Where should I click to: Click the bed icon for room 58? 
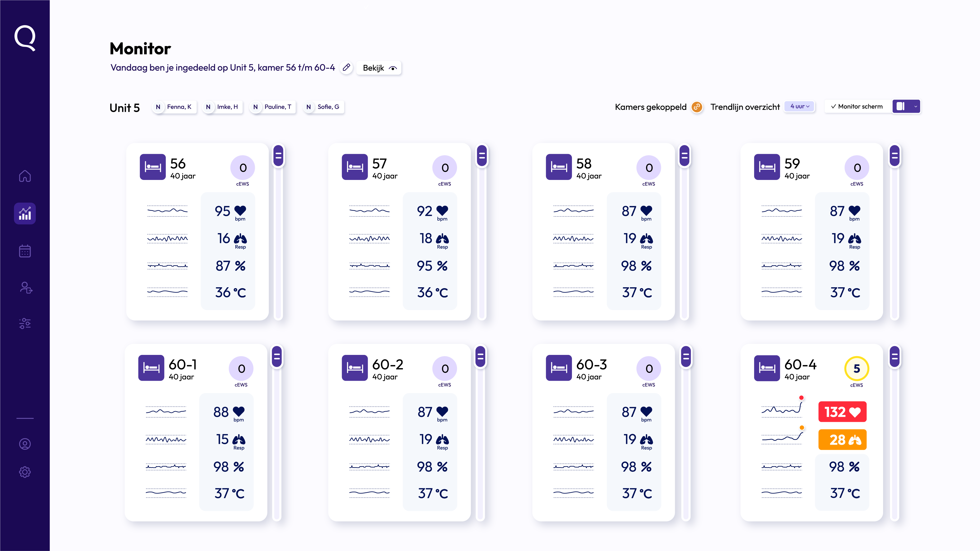tap(558, 167)
